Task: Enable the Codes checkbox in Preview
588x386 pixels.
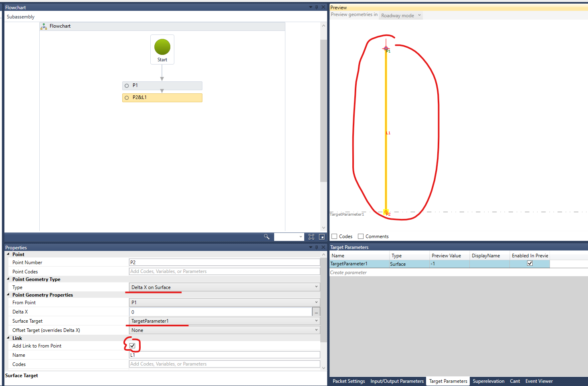Action: click(334, 236)
